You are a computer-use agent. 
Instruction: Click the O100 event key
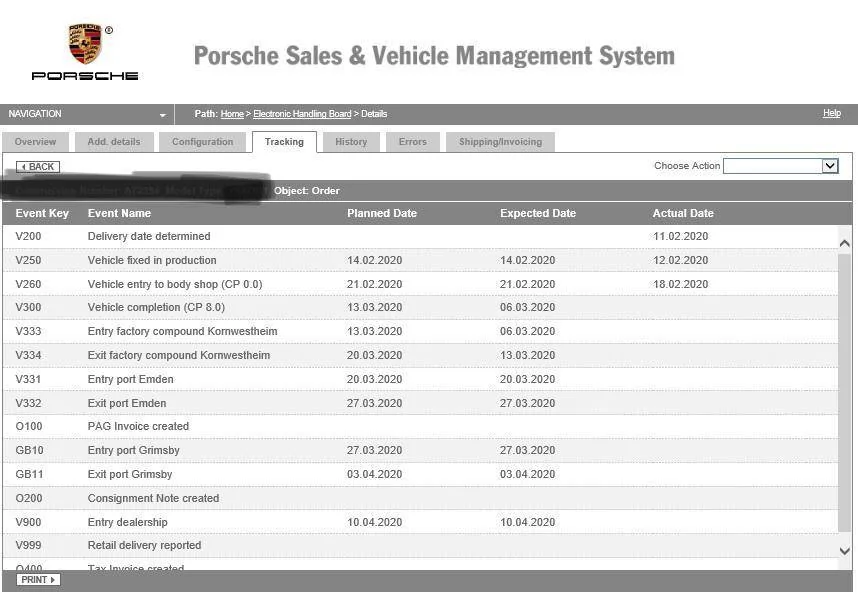click(x=29, y=426)
